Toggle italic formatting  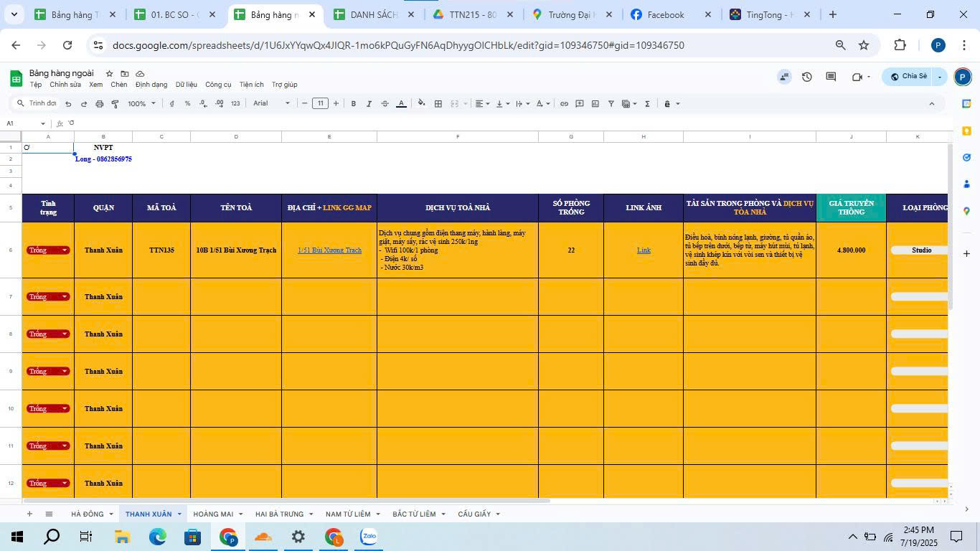coord(369,104)
